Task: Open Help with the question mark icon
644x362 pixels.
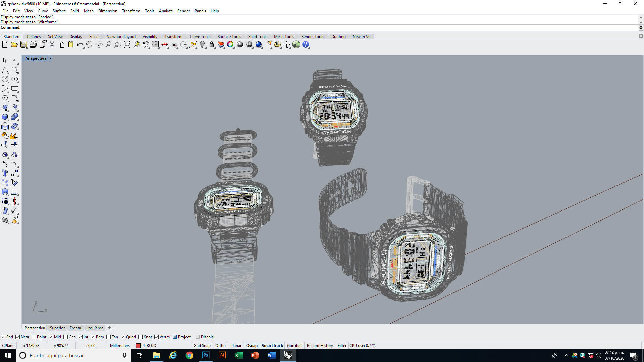Action: (x=306, y=44)
